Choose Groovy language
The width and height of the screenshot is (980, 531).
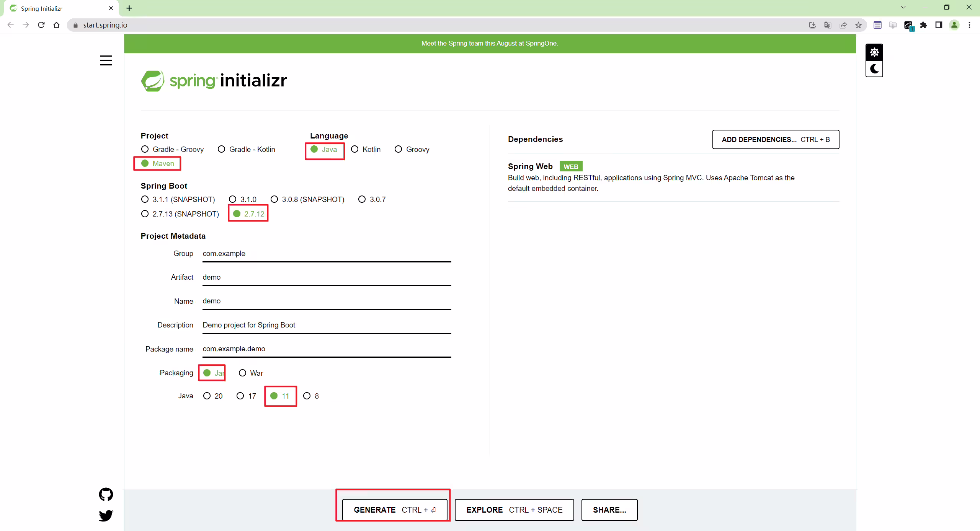coord(412,149)
